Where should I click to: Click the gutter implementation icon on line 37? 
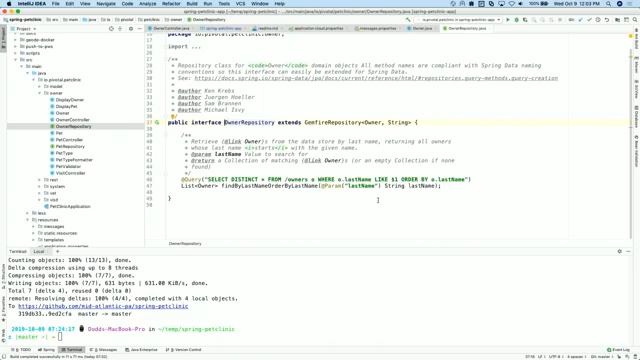coord(157,122)
